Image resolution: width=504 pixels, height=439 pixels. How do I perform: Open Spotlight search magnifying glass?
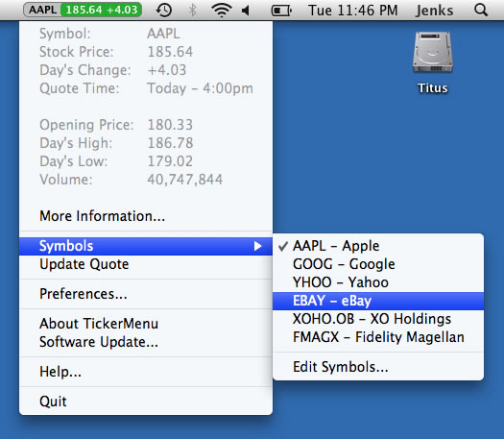[x=481, y=11]
